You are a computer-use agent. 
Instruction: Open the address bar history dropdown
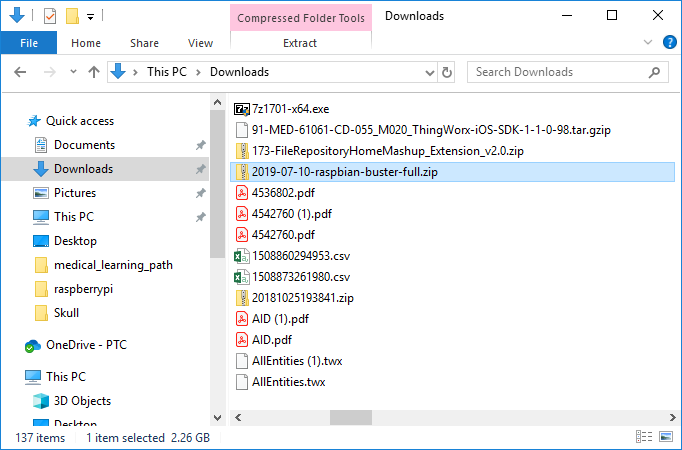point(426,72)
